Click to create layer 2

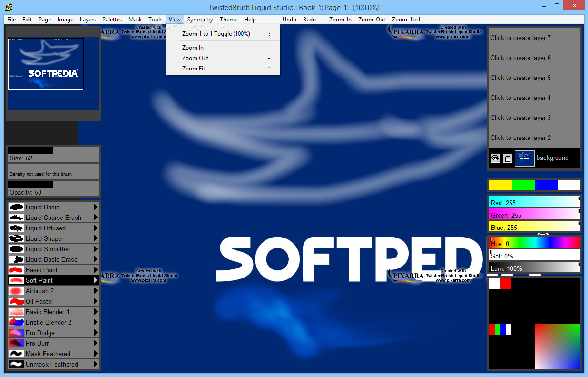point(535,138)
